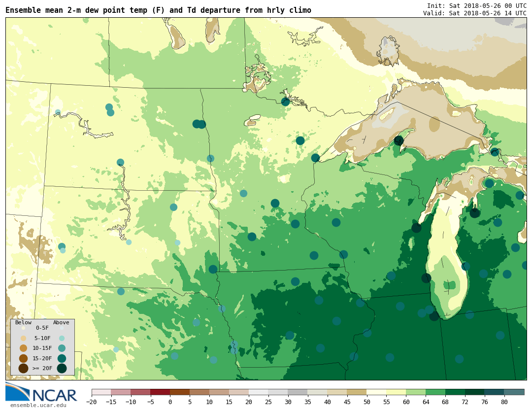Click the Above 15-20F dark teal legend circle
532x411 pixels.
(62, 358)
